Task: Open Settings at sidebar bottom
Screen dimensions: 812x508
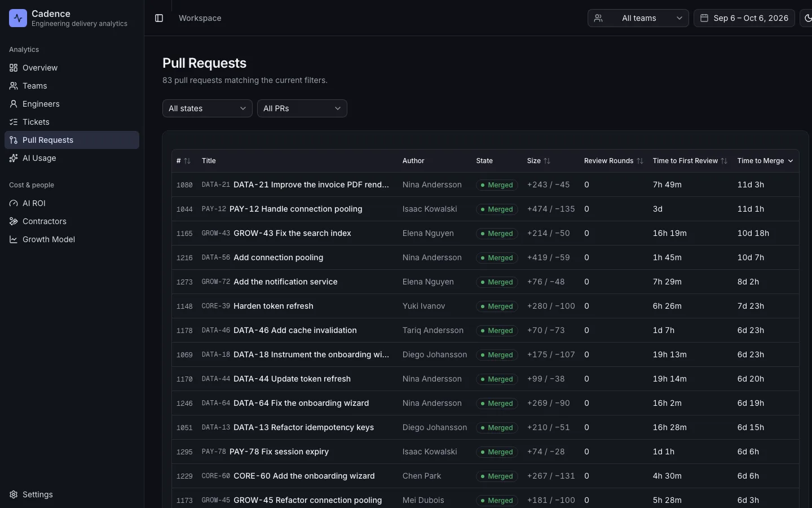Action: 72,494
